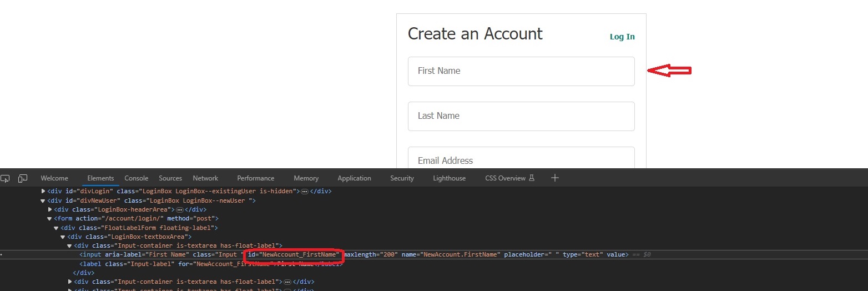This screenshot has height=291, width=868.
Task: Activate the inspect element picker icon
Action: (6, 178)
